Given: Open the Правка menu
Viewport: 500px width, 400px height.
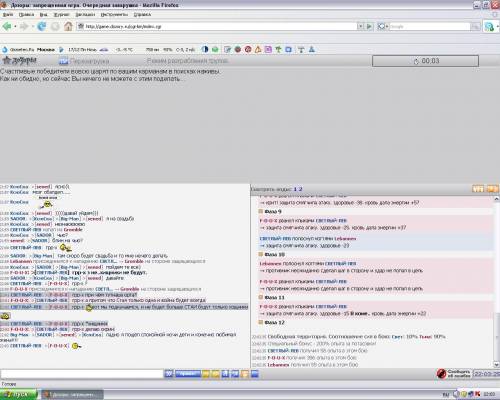Looking at the screenshot, I should (x=26, y=15).
